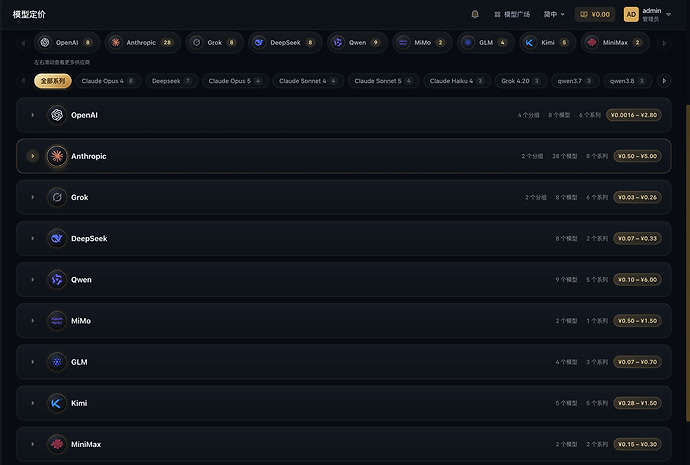Expand the Anthropic row chevron
Viewport: 690px width, 465px height.
(x=33, y=156)
